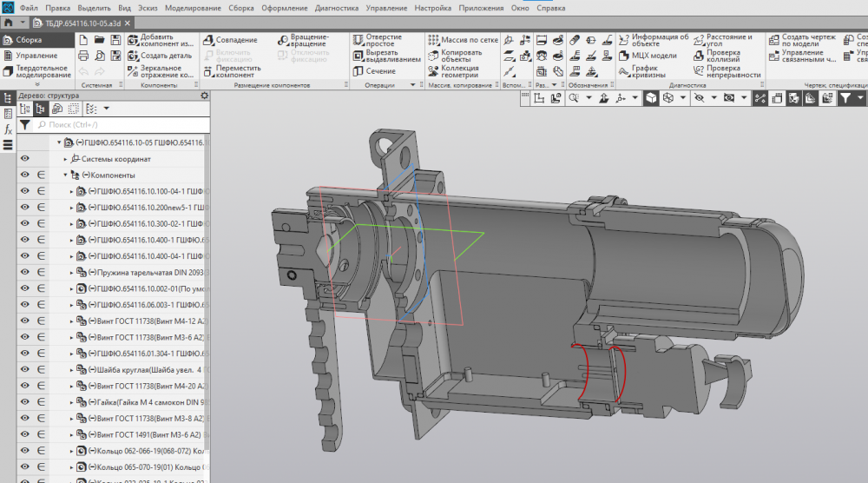Click the tree panel settings gear

click(204, 96)
